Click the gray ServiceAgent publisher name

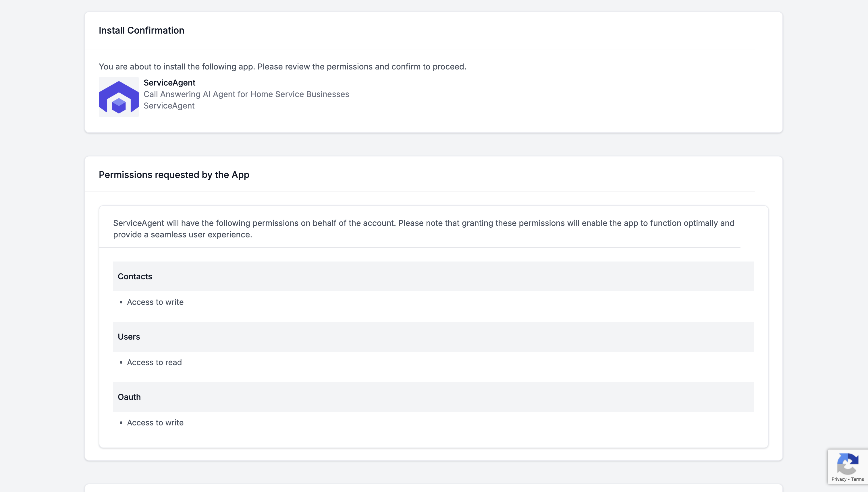[x=169, y=106]
